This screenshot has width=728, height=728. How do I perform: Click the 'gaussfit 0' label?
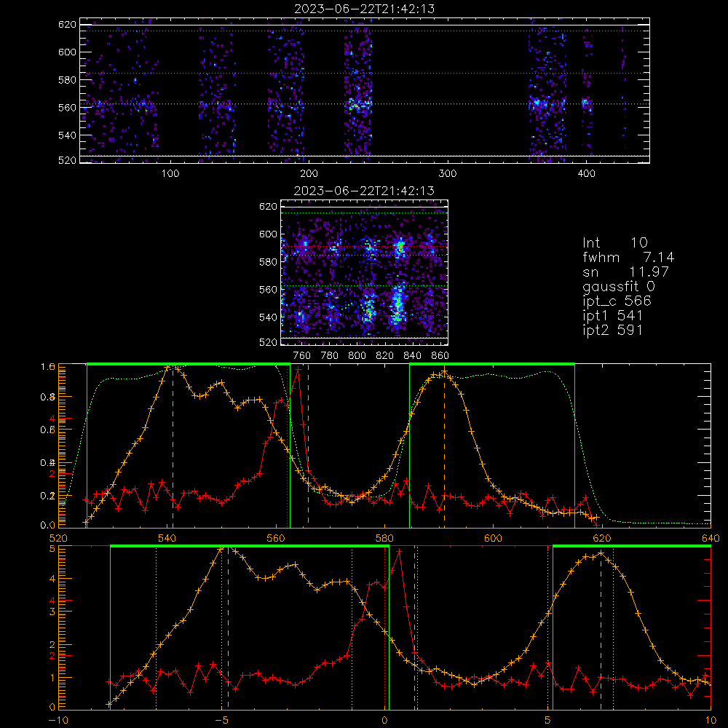(x=619, y=286)
